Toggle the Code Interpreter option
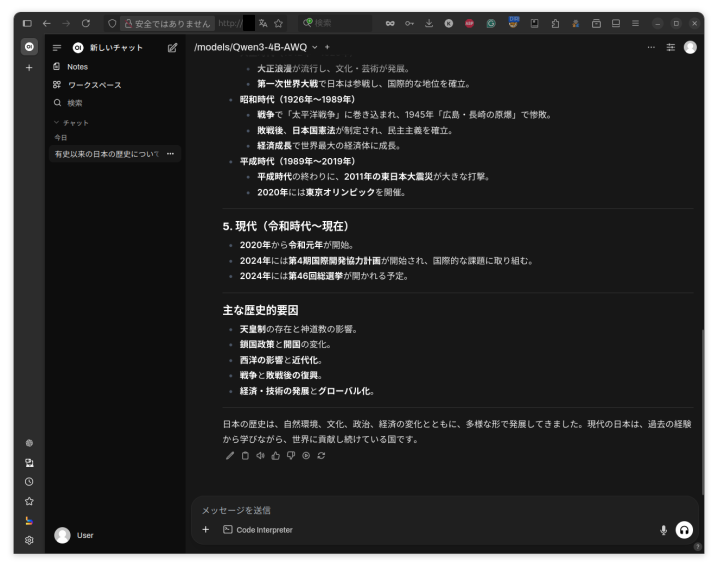 [x=258, y=530]
